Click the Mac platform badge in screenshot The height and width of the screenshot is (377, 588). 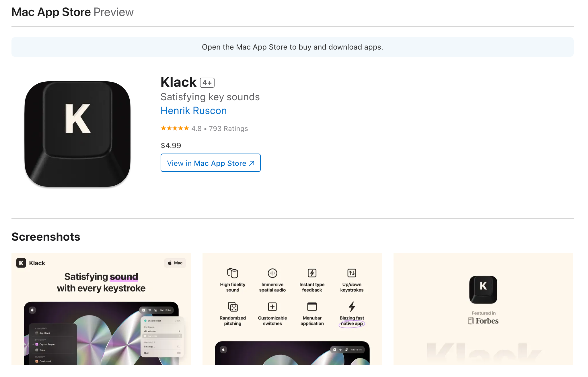(x=175, y=263)
